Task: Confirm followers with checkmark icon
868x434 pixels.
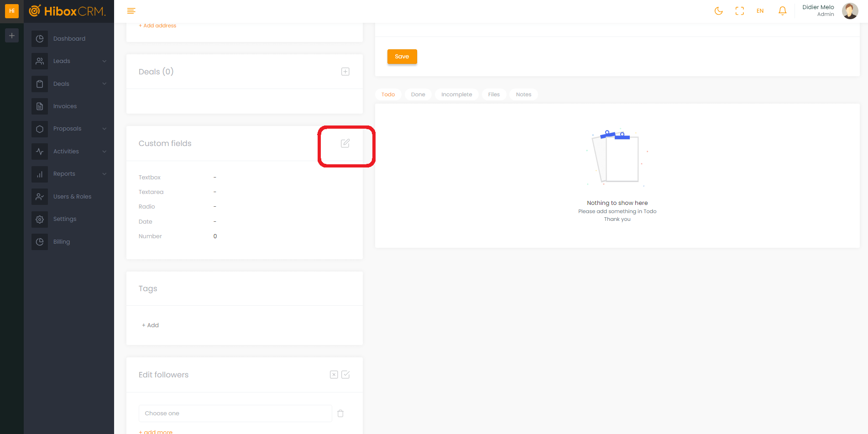Action: (x=345, y=375)
